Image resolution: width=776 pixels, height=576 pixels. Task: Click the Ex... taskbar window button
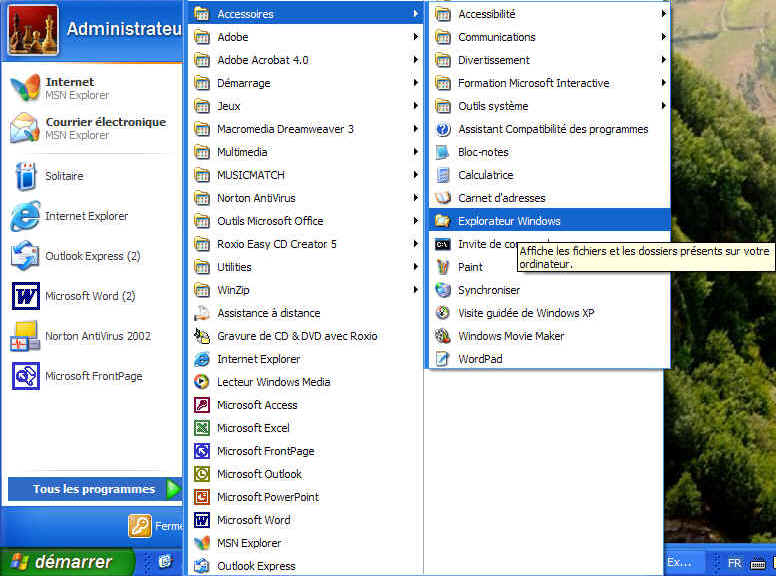[682, 563]
